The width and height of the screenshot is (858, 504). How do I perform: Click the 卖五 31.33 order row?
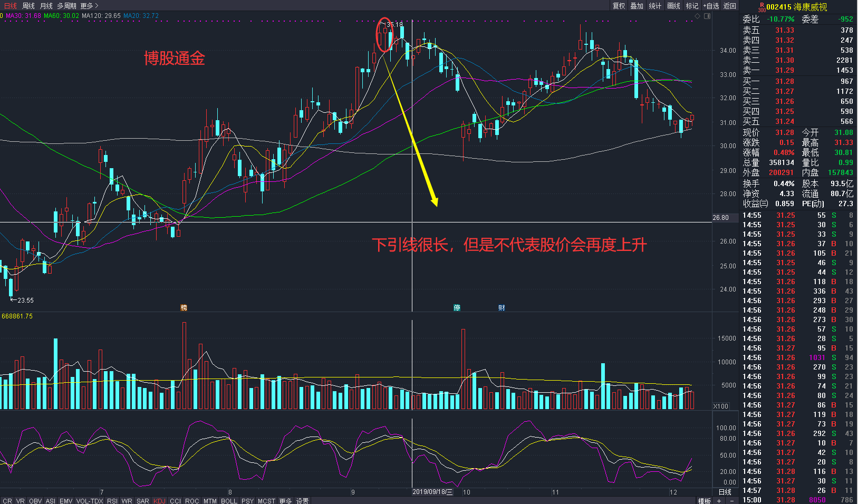(798, 30)
